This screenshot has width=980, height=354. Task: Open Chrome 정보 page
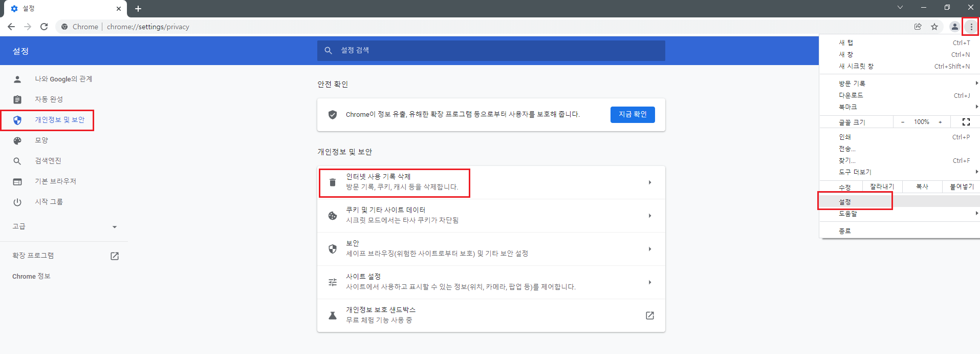tap(31, 276)
